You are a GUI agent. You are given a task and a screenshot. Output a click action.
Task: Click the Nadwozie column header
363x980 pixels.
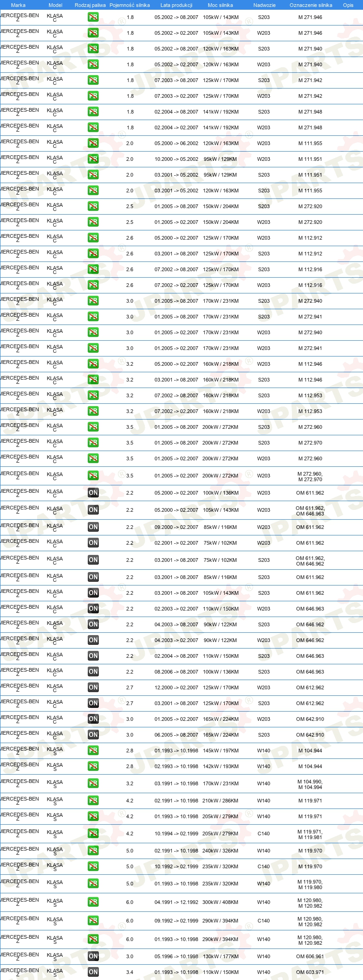pos(264,5)
